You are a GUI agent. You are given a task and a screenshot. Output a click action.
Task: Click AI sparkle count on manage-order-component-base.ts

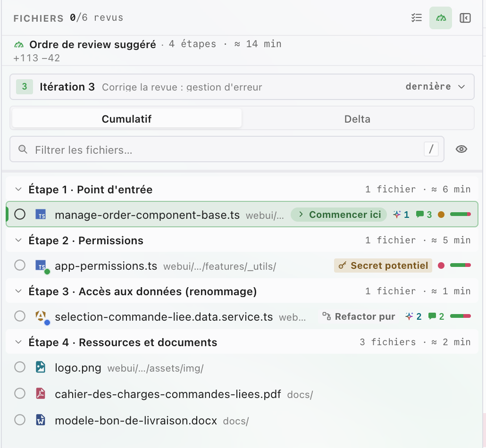point(402,215)
